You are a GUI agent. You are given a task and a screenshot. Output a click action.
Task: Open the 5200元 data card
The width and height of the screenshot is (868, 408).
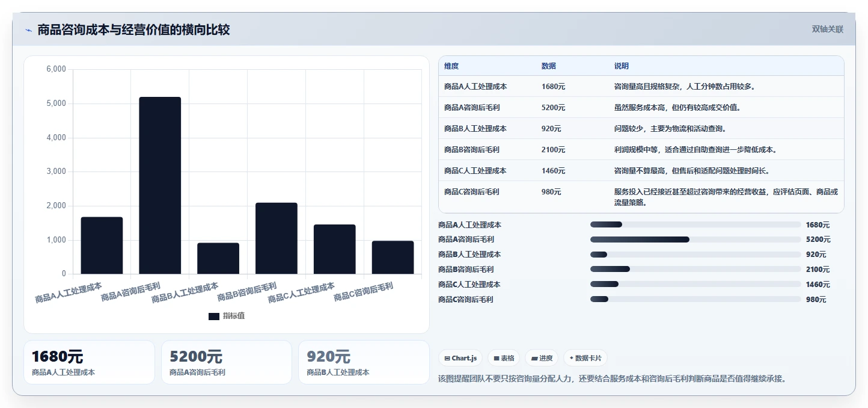tap(227, 362)
